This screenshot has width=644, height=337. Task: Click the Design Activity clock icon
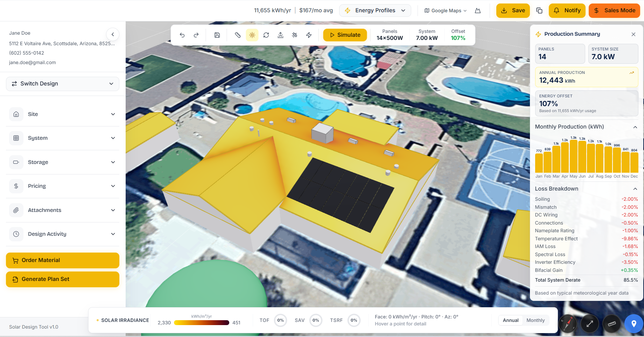point(16,234)
